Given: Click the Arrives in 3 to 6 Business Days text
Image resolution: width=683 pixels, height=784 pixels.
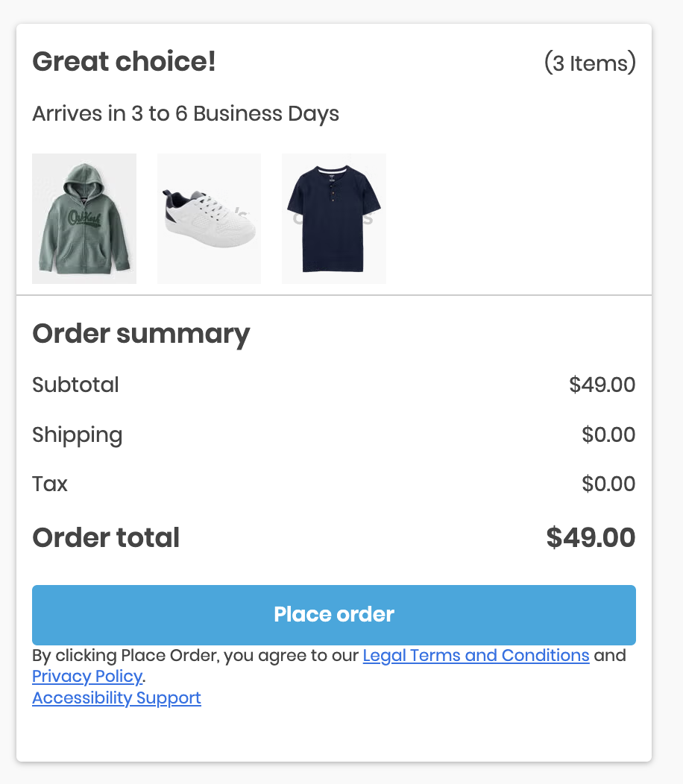Looking at the screenshot, I should [186, 114].
